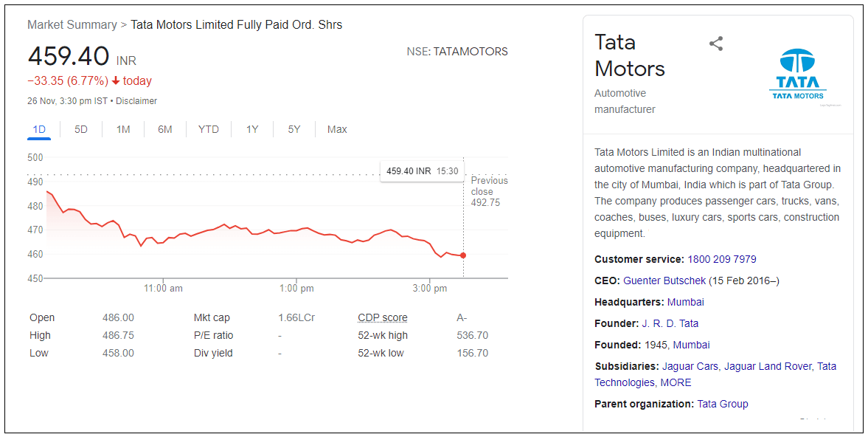This screenshot has width=868, height=437.
Task: Click the 52-wk high value 536.70
Action: [x=472, y=336]
